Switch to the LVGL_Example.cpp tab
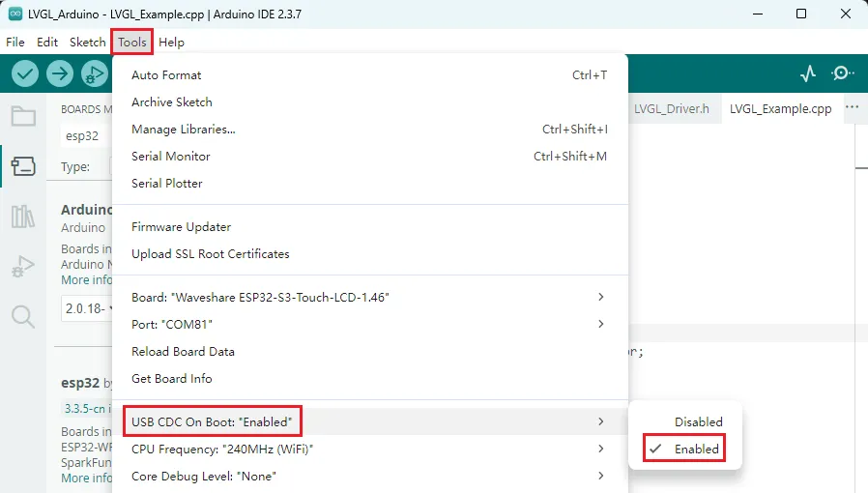868x493 pixels. pyautogui.click(x=781, y=109)
